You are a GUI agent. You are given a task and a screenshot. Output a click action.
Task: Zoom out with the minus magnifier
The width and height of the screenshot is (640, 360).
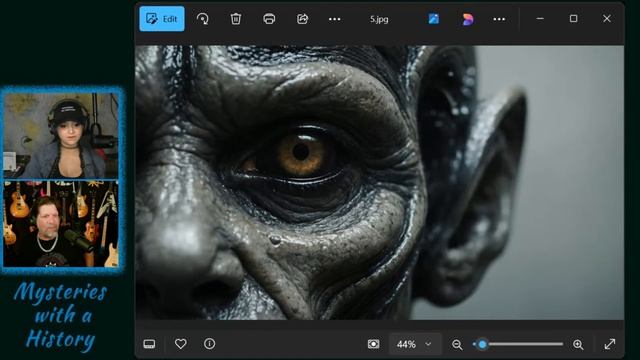[457, 344]
